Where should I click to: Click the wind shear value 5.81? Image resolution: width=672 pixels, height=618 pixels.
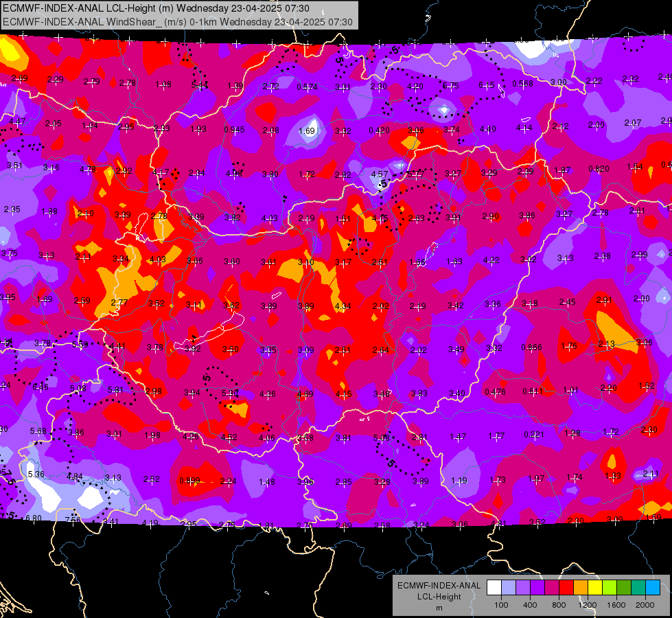pyautogui.click(x=115, y=389)
